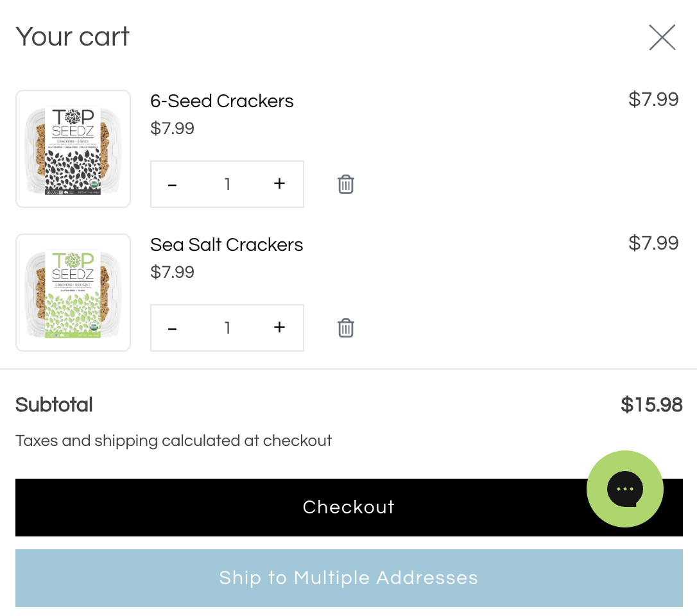Increase Sea Salt Crackers quantity with plus
697x616 pixels.
tap(279, 328)
